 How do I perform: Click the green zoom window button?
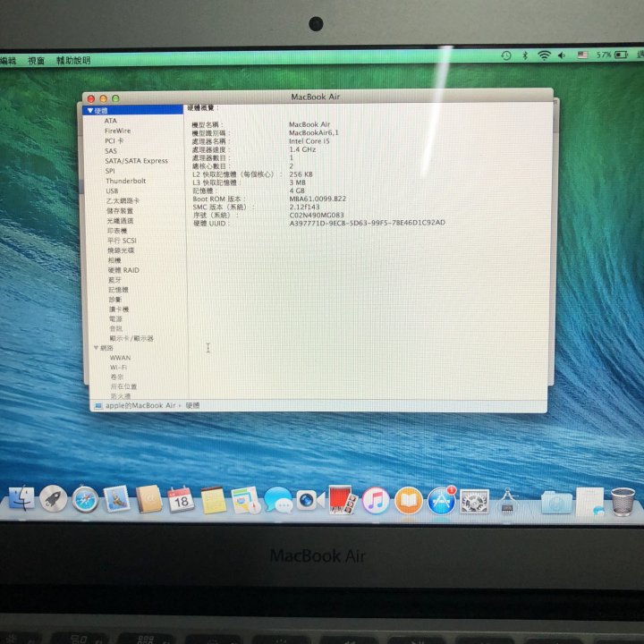click(115, 98)
